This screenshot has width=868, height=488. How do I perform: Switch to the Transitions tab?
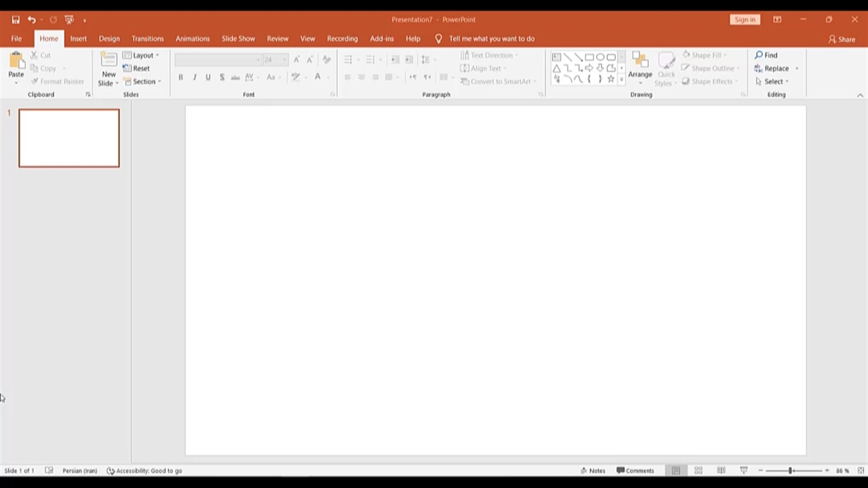point(147,39)
